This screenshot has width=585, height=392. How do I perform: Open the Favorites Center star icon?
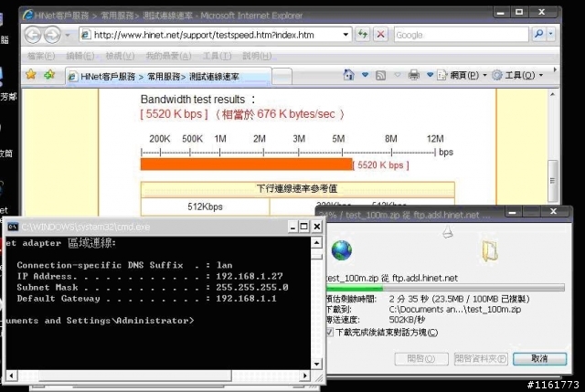(x=31, y=75)
